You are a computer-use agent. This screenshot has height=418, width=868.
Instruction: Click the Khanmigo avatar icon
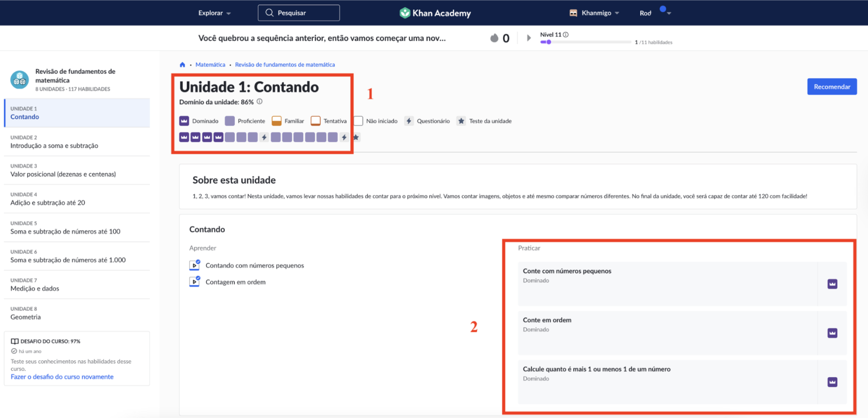click(x=573, y=13)
